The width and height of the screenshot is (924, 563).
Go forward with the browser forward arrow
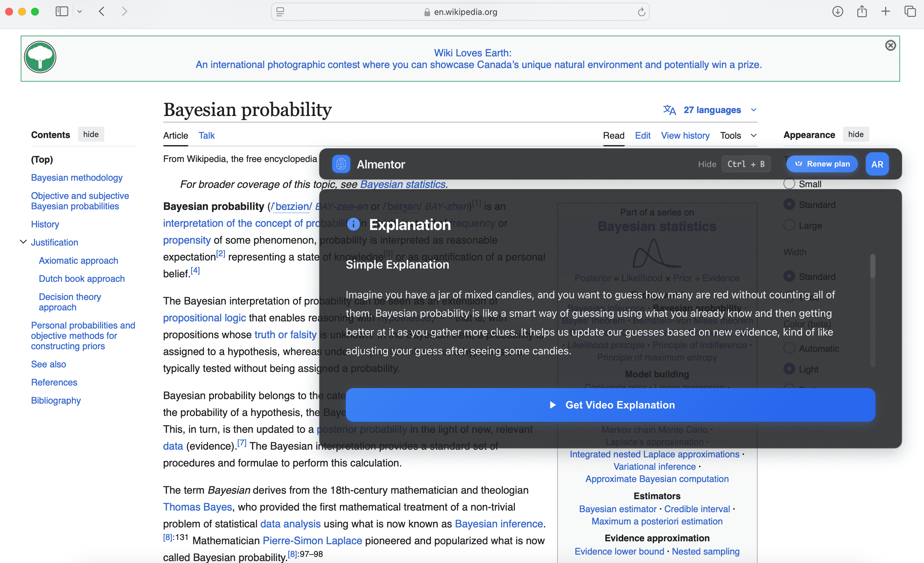(125, 12)
